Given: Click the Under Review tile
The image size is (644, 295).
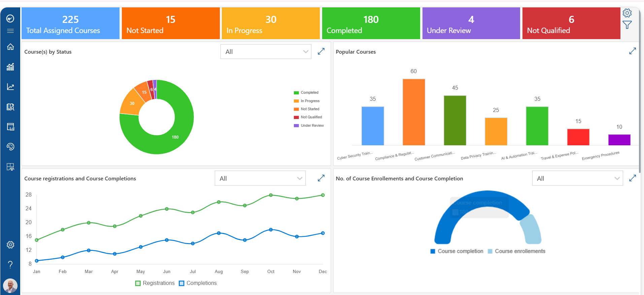Looking at the screenshot, I should click(471, 23).
